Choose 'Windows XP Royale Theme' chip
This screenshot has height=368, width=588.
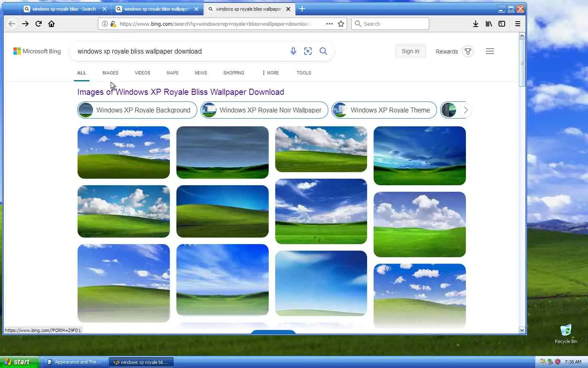[x=384, y=110]
